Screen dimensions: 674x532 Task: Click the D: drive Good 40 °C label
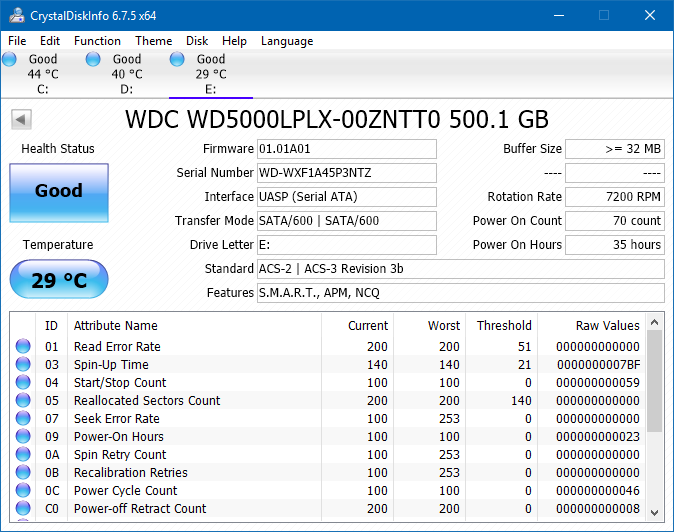point(127,74)
